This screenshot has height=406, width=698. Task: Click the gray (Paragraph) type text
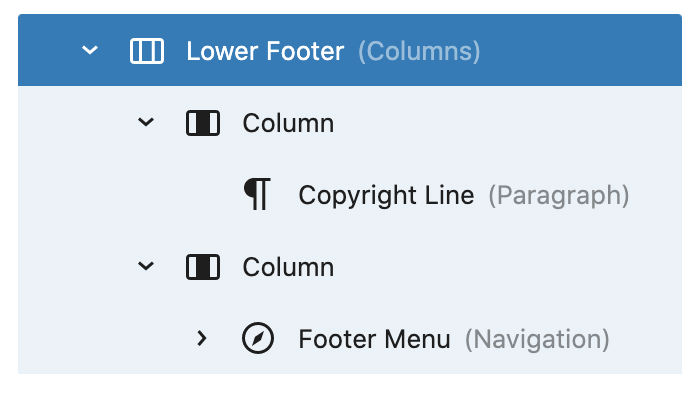coord(558,196)
